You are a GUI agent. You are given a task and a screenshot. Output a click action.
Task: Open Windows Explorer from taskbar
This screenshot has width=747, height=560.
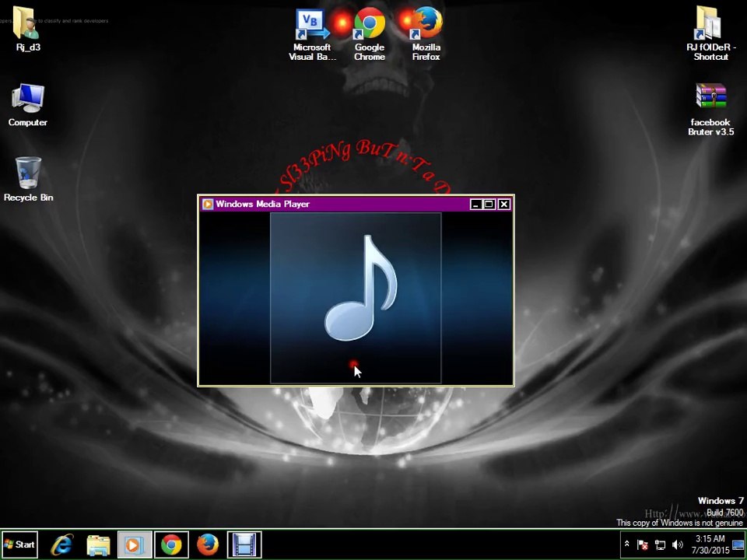pos(98,544)
